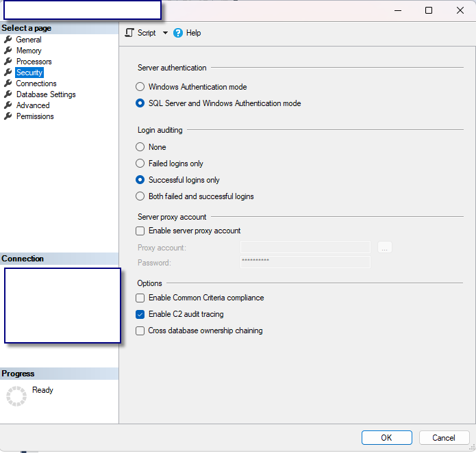Click the wrench icon beside Memory

(x=8, y=51)
